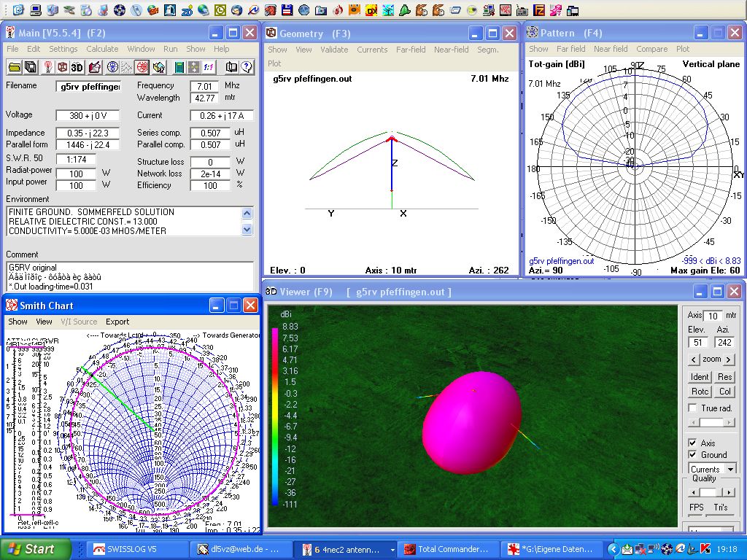Click Environment box scroll down arrow
This screenshot has width=747, height=560.
point(247,230)
